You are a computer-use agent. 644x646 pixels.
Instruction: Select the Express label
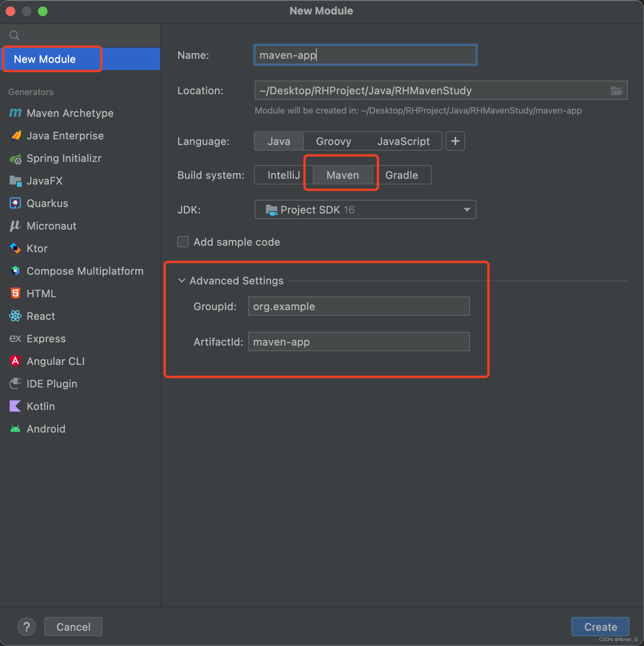click(46, 339)
